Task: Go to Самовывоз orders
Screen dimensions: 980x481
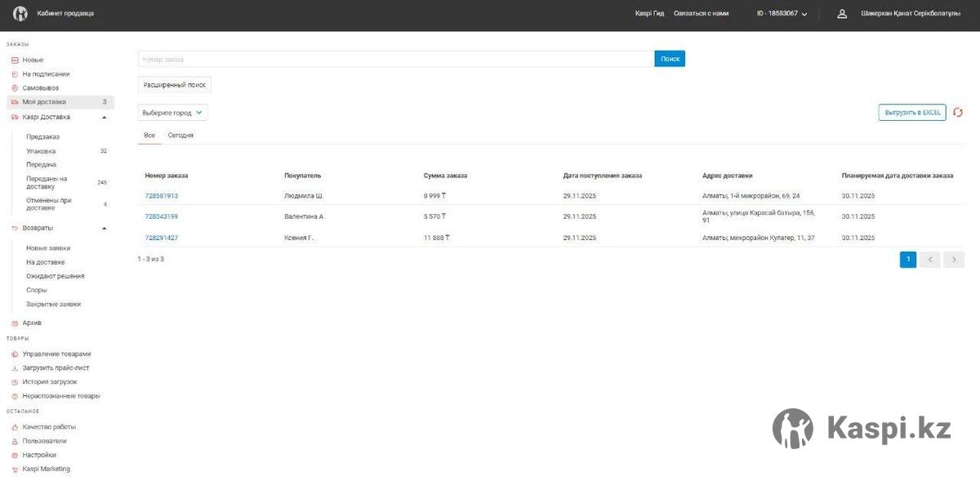Action: pyautogui.click(x=40, y=88)
